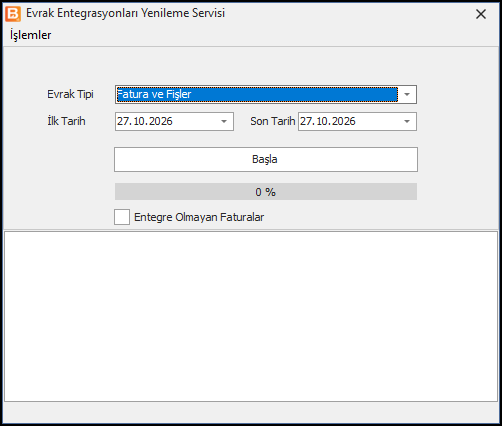Image resolution: width=502 pixels, height=426 pixels.
Task: Click the Son Tarih label
Action: click(x=272, y=121)
